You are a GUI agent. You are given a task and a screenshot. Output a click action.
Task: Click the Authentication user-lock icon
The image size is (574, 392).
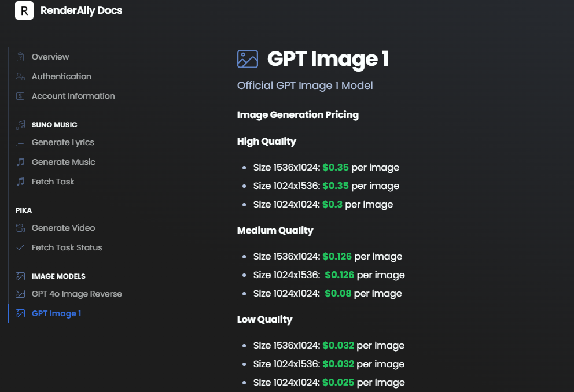(20, 76)
